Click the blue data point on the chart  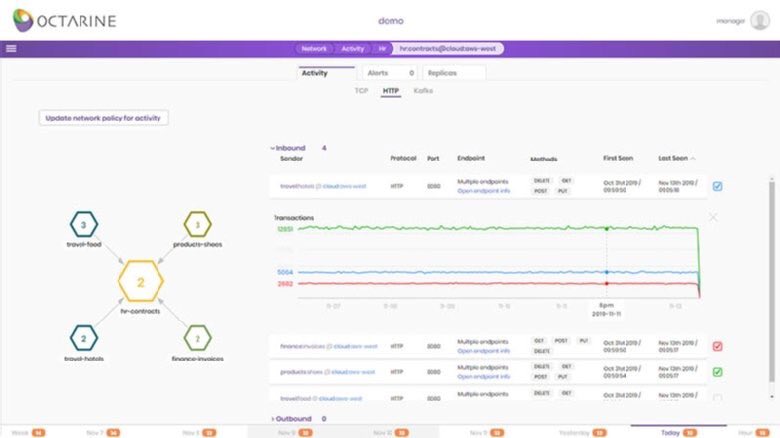coord(606,272)
